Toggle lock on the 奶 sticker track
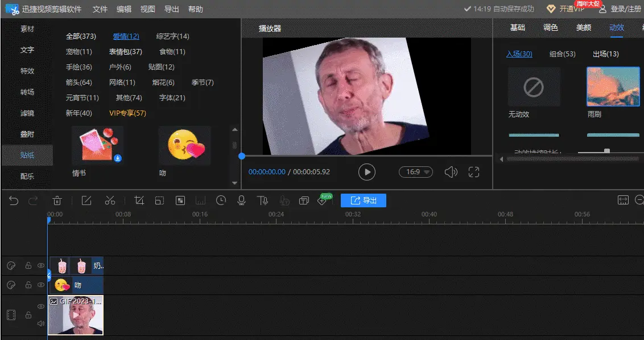The height and width of the screenshot is (340, 644). [x=28, y=265]
